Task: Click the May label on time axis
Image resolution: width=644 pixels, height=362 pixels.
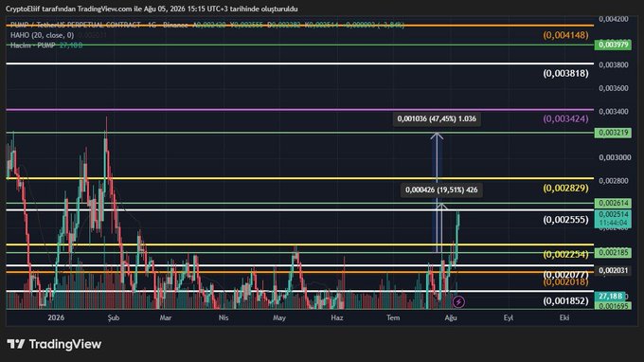Action: point(279,317)
